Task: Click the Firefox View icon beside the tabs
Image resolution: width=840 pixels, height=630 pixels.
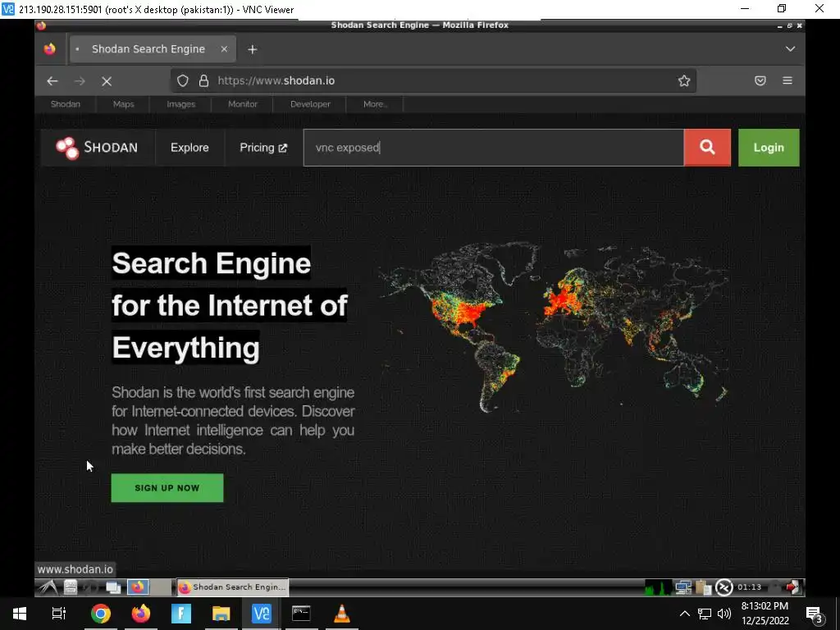Action: pos(50,48)
